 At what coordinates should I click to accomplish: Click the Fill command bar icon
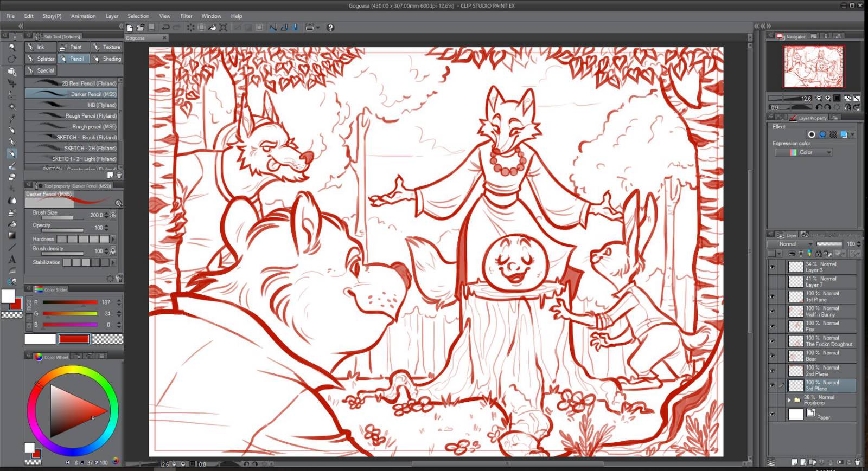(x=213, y=28)
